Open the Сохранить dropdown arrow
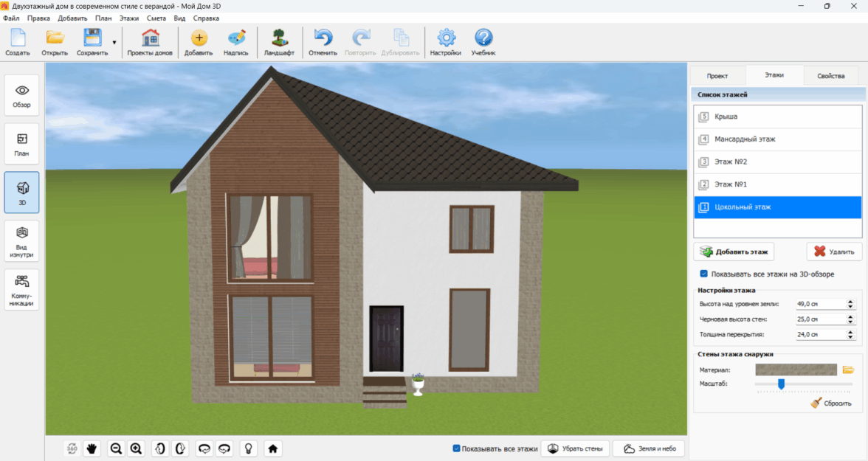This screenshot has height=461, width=868. point(114,43)
